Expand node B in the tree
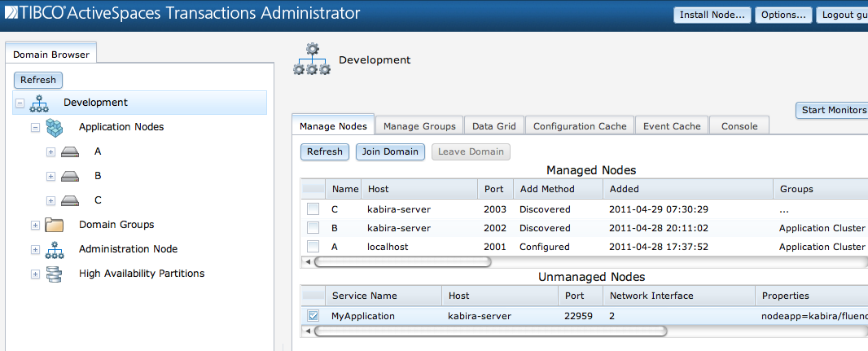 51,176
